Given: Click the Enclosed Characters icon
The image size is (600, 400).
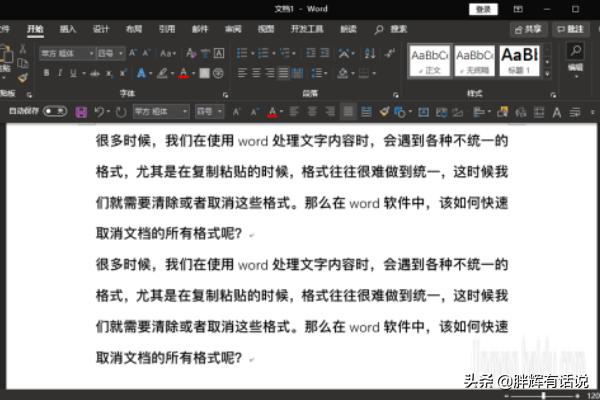Looking at the screenshot, I should (x=218, y=73).
